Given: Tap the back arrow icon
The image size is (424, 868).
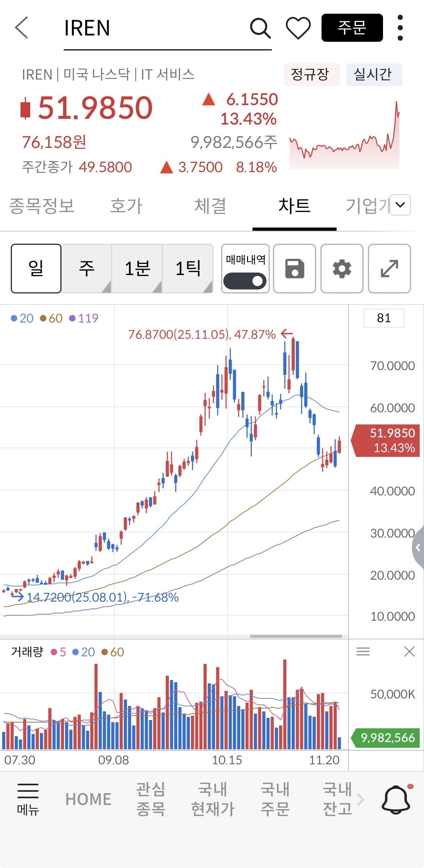Looking at the screenshot, I should (22, 28).
